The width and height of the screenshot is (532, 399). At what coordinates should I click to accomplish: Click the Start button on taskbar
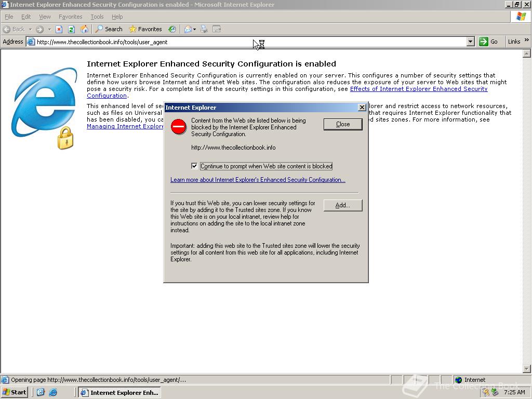point(14,392)
